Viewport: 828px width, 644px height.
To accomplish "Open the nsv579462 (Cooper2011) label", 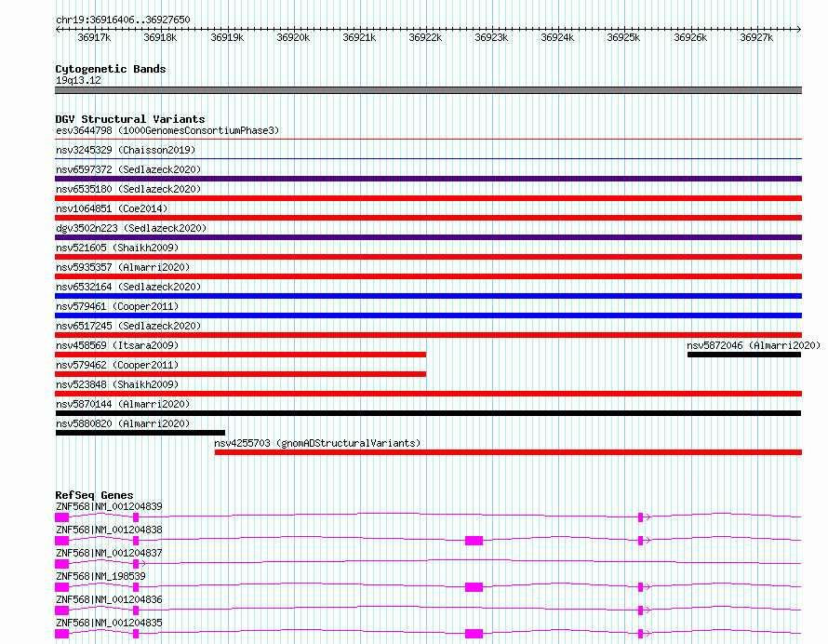I will click(117, 365).
